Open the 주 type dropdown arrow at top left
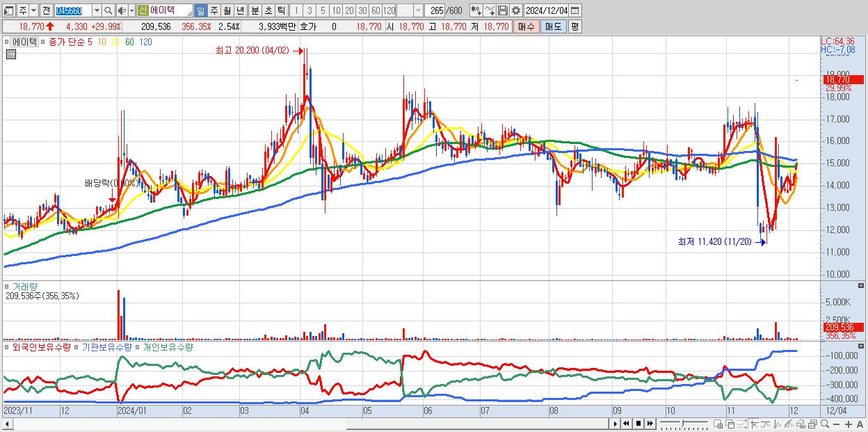 click(33, 10)
